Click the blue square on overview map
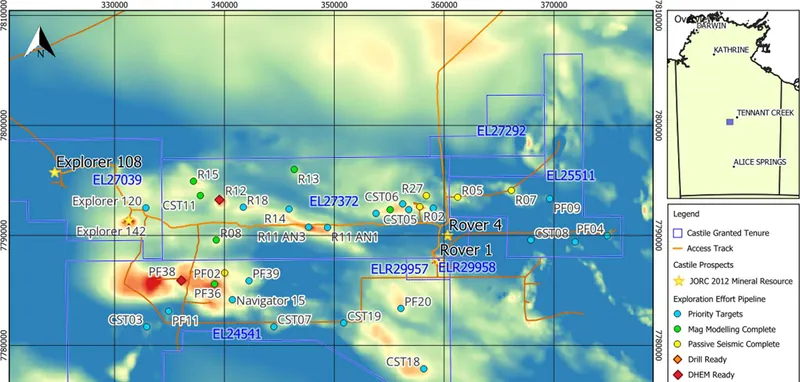Image resolution: width=800 pixels, height=382 pixels. click(x=730, y=122)
